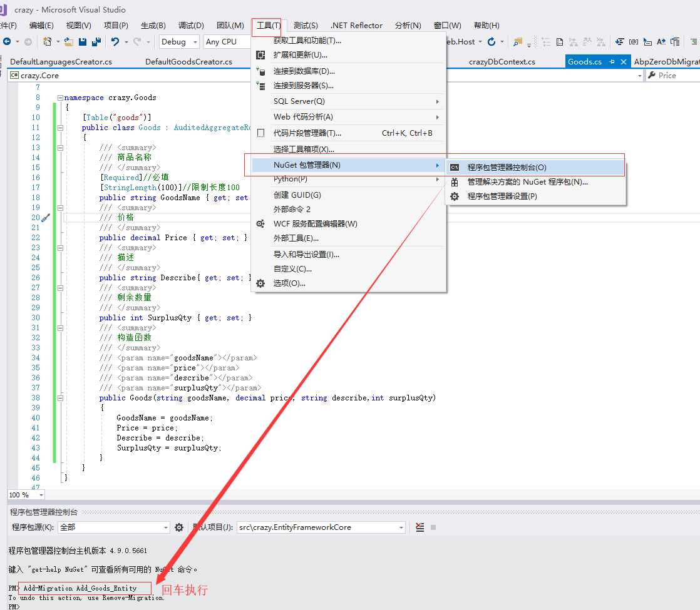The image size is (700, 610).
Task: Click the Package Manager Console icon
Action: pos(455,167)
